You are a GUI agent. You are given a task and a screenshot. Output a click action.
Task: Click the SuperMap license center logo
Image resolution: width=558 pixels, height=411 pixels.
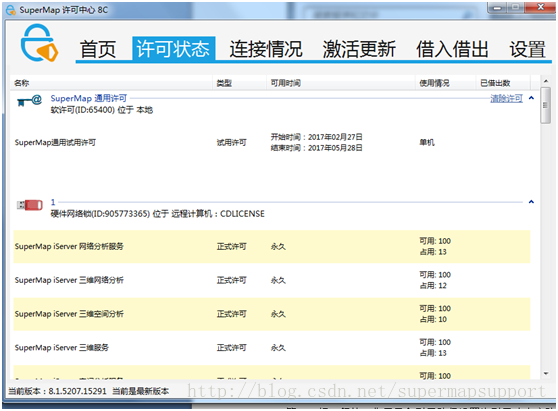coord(39,43)
